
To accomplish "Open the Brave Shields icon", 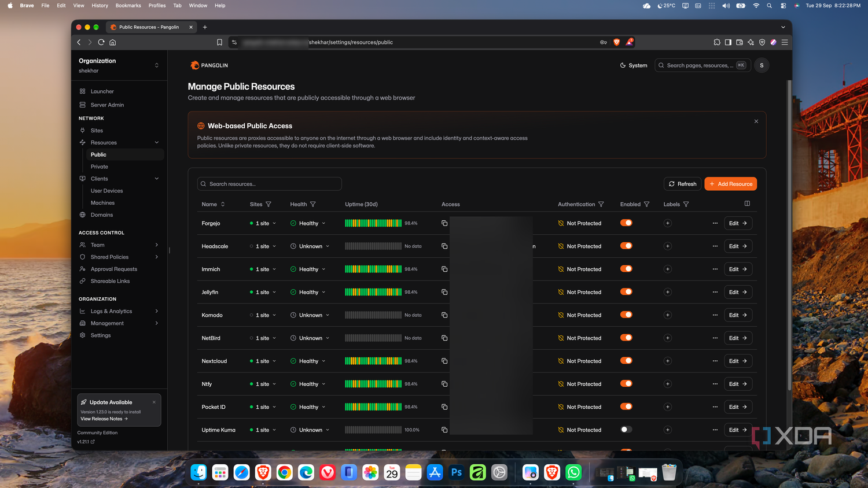I will pyautogui.click(x=616, y=42).
